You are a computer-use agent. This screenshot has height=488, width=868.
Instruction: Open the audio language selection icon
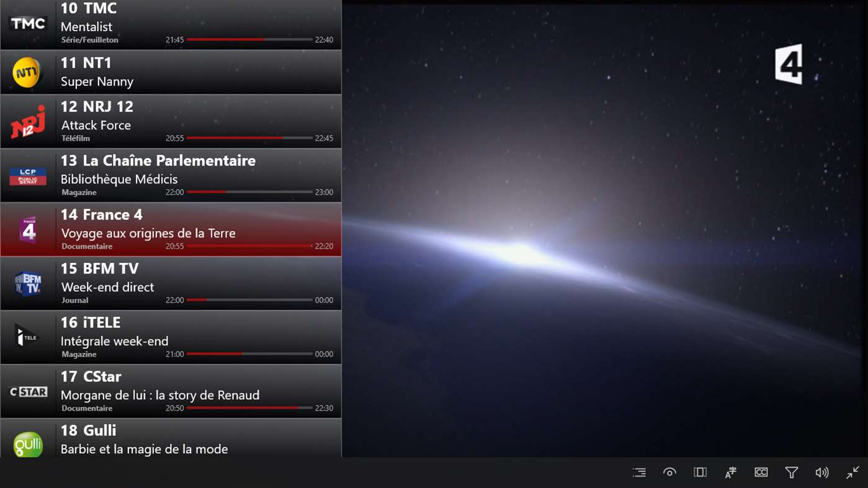(730, 472)
